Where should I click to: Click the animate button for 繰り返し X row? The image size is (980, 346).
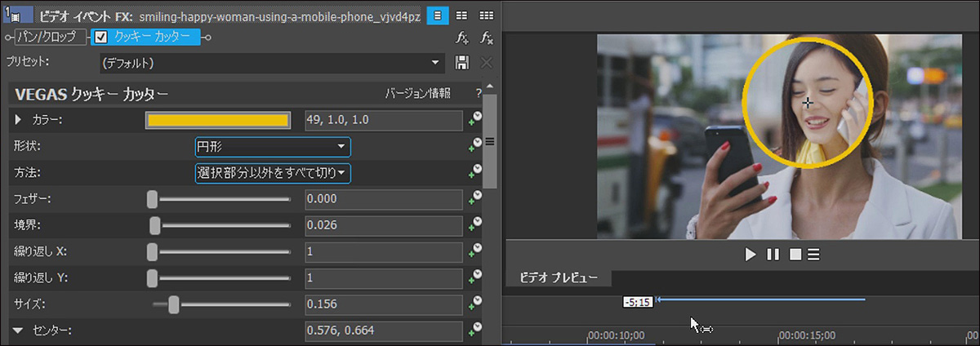point(474,251)
